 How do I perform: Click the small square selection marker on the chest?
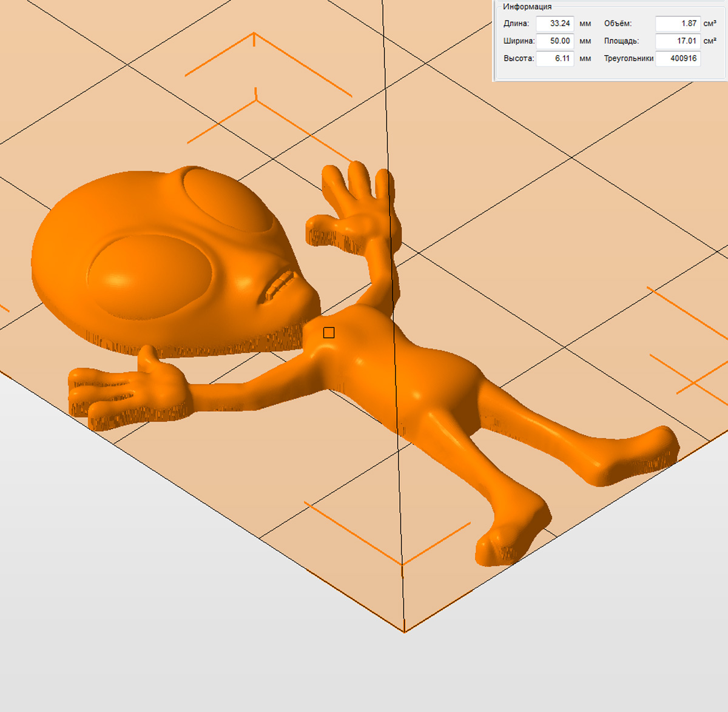(329, 332)
